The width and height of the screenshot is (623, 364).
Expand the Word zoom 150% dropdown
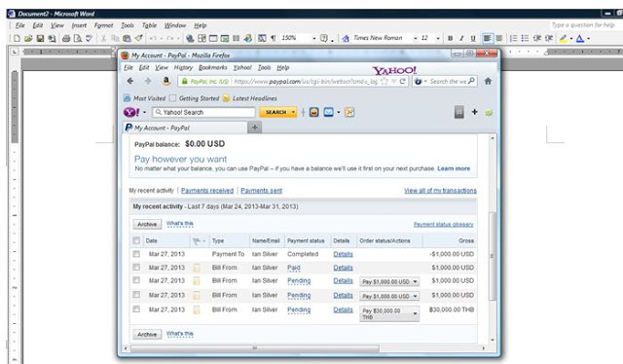(313, 38)
